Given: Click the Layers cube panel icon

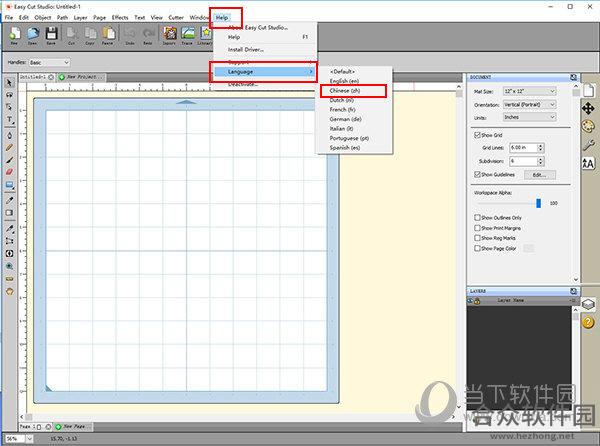Looking at the screenshot, I should point(588,304).
